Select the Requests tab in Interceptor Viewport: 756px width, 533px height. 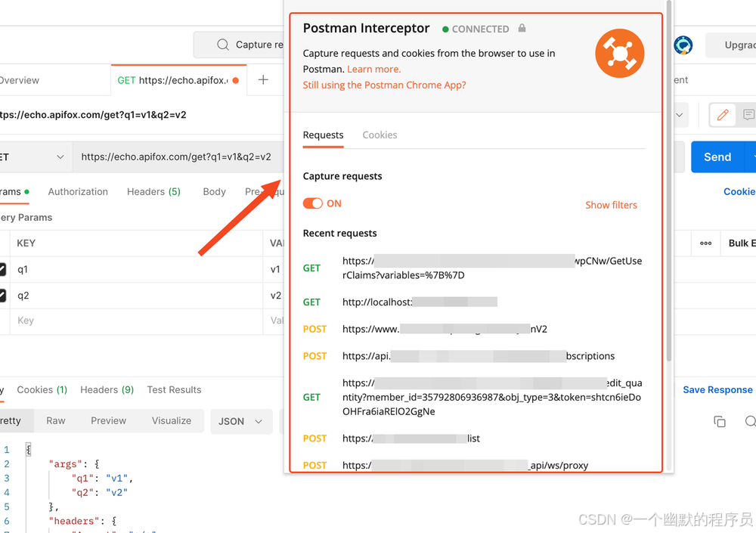coord(323,135)
